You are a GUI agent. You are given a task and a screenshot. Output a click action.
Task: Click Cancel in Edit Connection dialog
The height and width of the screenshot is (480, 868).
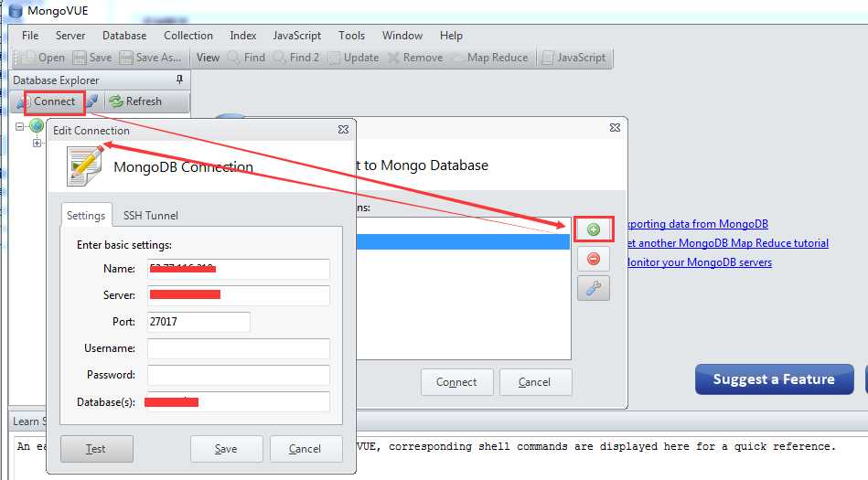pos(305,448)
